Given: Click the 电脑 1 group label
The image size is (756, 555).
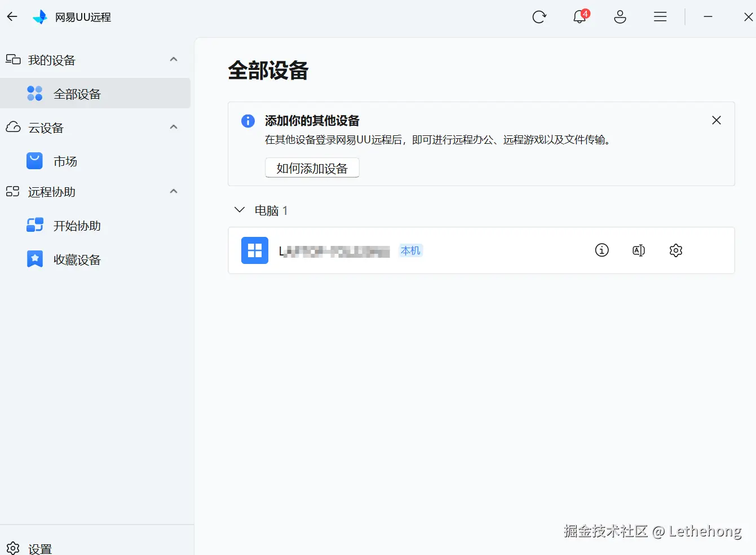Looking at the screenshot, I should [271, 210].
